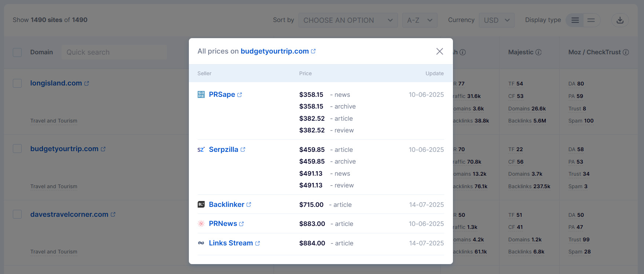Click the download export icon
Image resolution: width=644 pixels, height=274 pixels.
620,20
